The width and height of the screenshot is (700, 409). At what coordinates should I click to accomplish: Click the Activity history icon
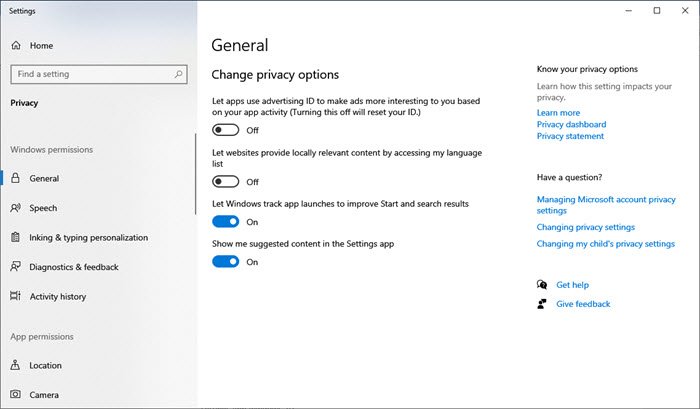tap(16, 296)
